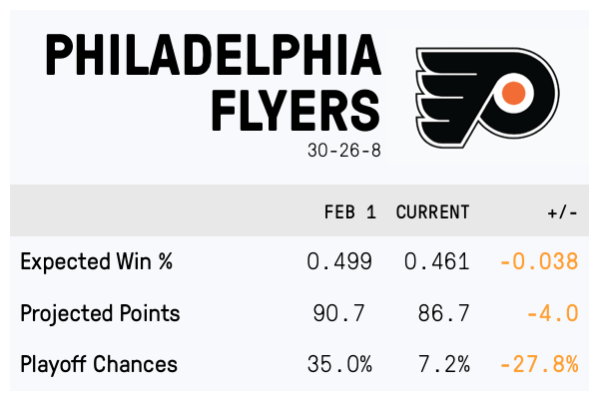Viewport: 600px width, 401px height.
Task: Select the Projected Points row label
Action: click(100, 313)
